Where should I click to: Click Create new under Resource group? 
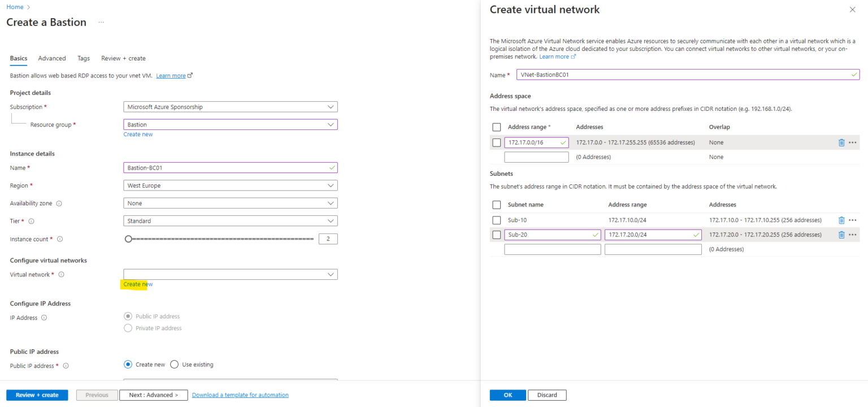click(138, 134)
